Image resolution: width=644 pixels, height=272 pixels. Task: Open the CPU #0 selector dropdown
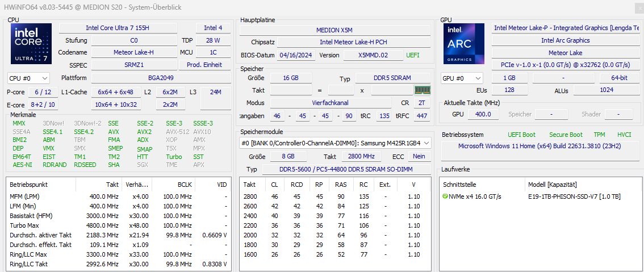[28, 78]
